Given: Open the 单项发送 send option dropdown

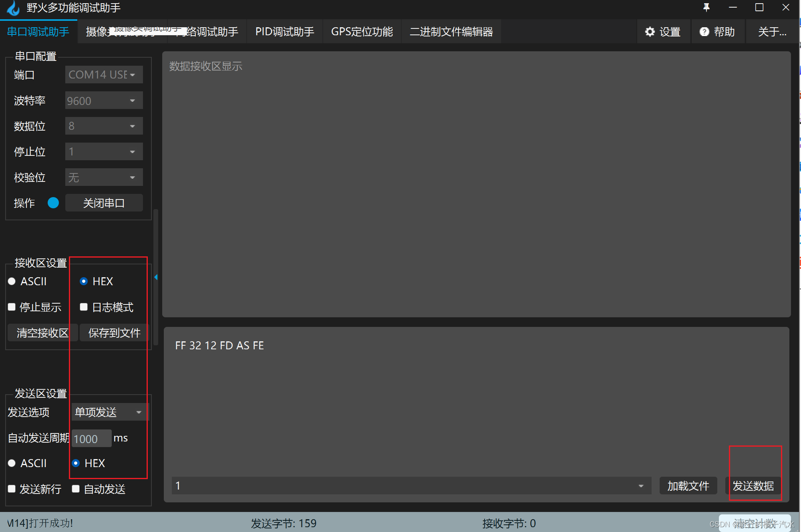Looking at the screenshot, I should point(109,412).
